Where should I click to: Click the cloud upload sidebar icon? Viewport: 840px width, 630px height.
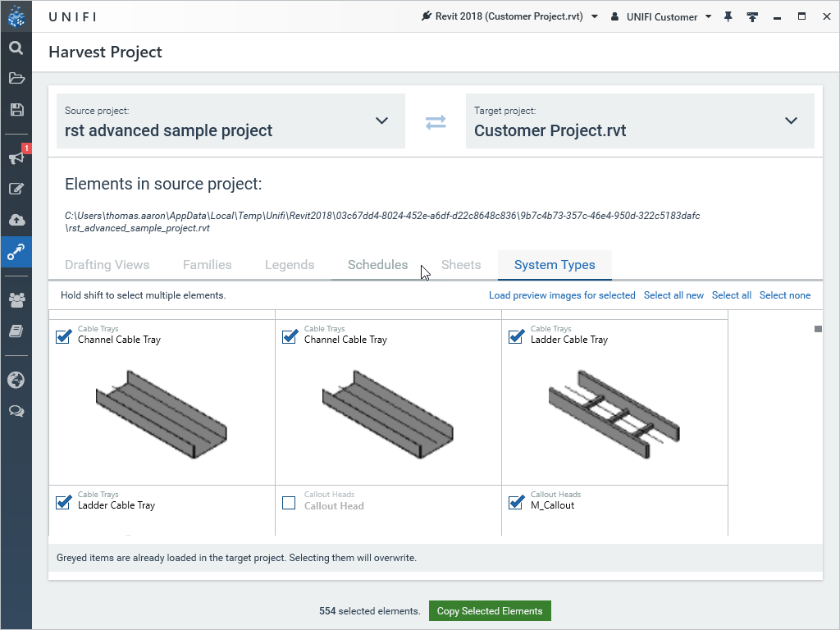pyautogui.click(x=16, y=220)
